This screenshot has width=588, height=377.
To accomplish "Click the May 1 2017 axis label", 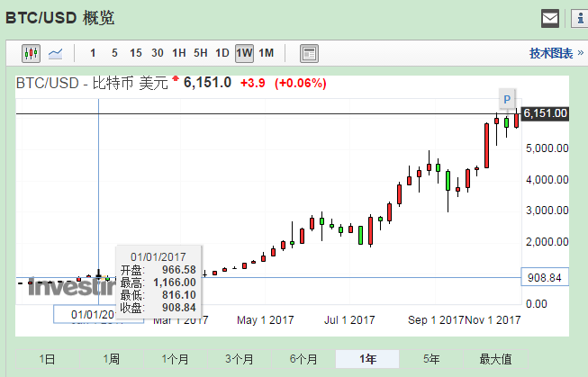I will (x=265, y=320).
